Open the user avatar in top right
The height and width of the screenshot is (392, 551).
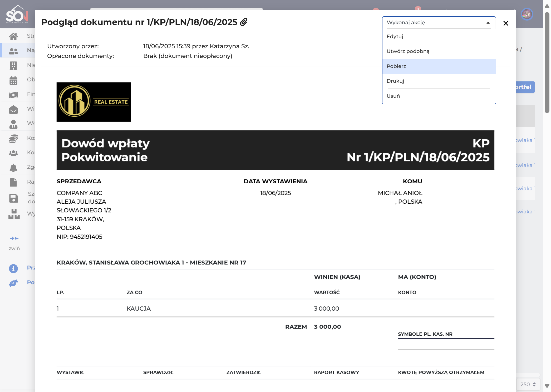tap(527, 14)
